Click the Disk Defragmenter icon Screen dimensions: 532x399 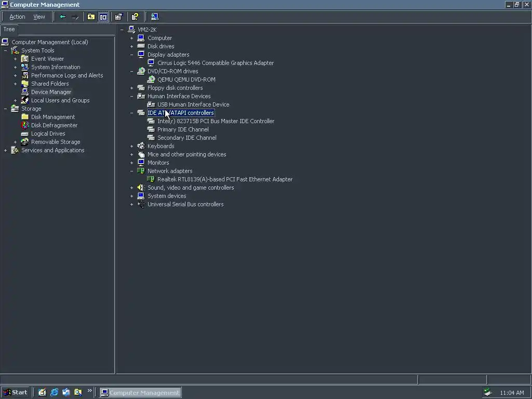click(25, 125)
